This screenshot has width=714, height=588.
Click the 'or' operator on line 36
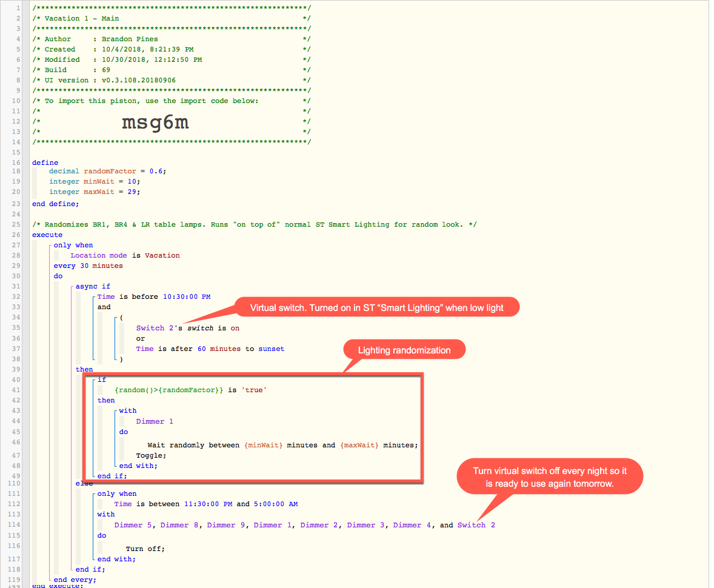pos(140,338)
